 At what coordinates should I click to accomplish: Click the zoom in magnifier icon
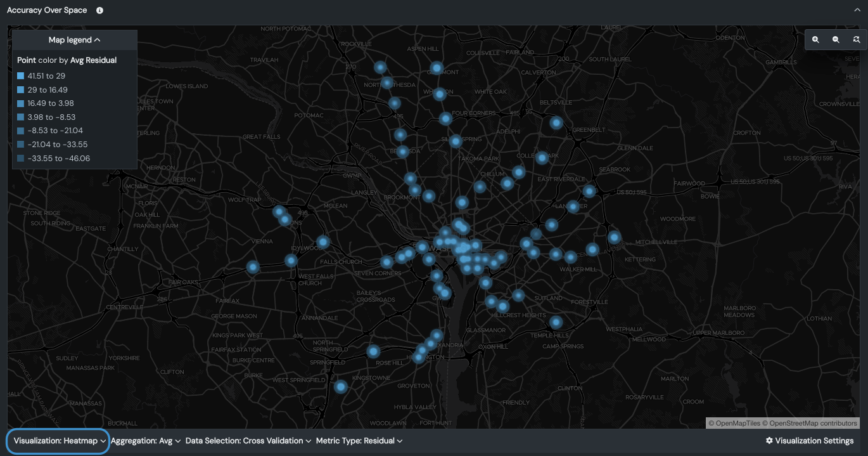[x=815, y=39]
